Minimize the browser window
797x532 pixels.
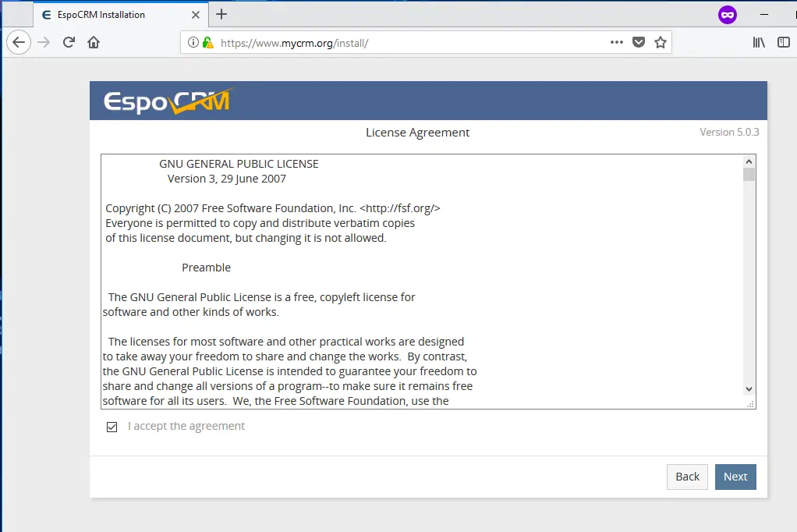coord(764,15)
